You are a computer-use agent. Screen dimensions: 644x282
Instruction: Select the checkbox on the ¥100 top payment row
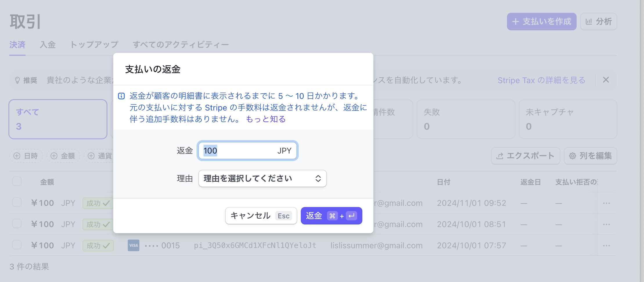click(17, 203)
